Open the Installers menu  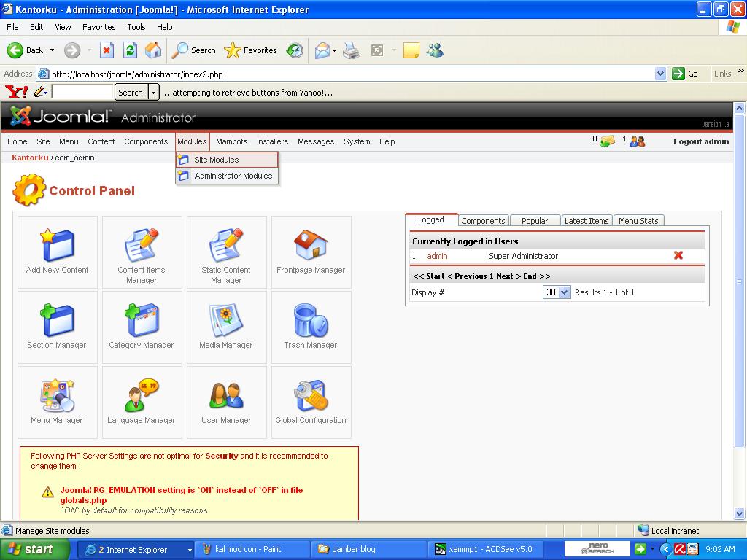[x=273, y=141]
